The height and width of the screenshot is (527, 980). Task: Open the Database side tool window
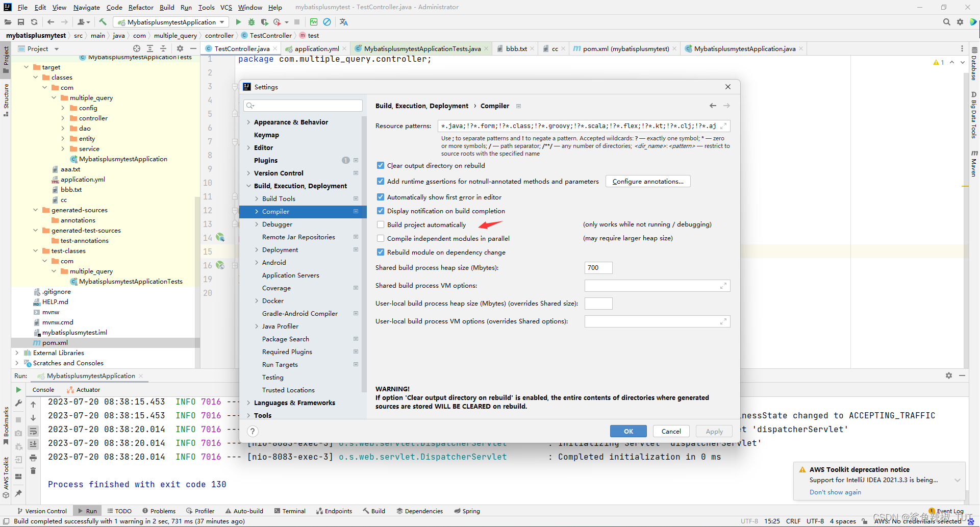974,64
